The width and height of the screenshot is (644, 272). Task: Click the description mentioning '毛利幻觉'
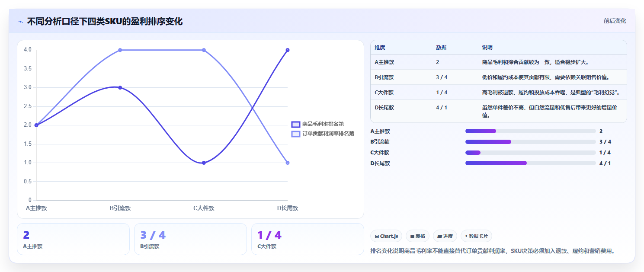(551, 93)
